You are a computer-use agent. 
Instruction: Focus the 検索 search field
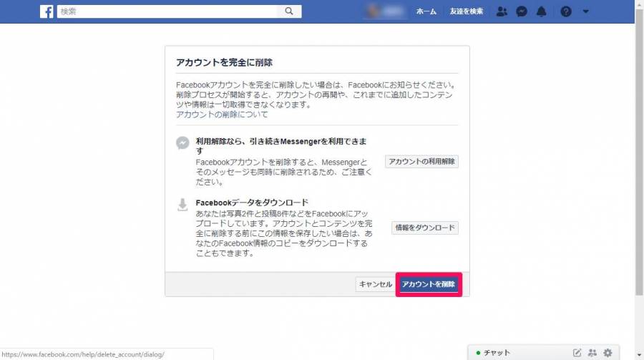point(168,11)
